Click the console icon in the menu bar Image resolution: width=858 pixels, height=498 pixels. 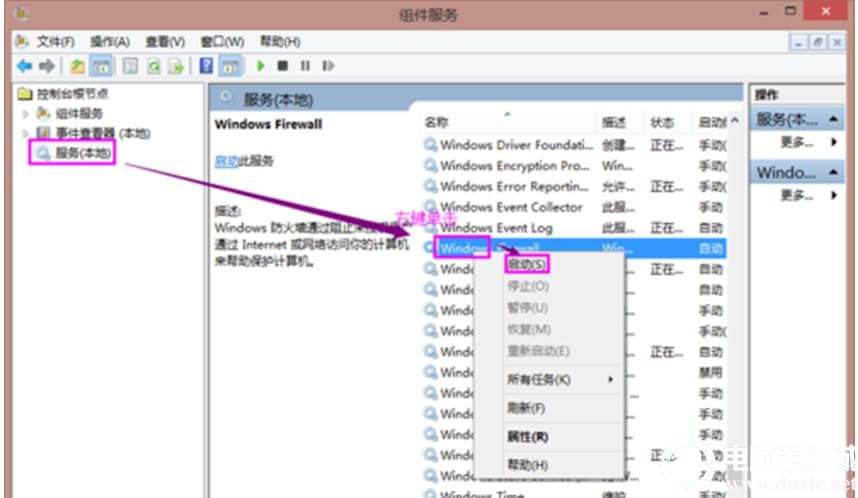pyautogui.click(x=22, y=42)
